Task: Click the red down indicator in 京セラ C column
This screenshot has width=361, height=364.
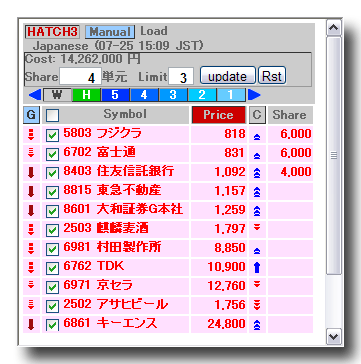Action: coord(257,284)
